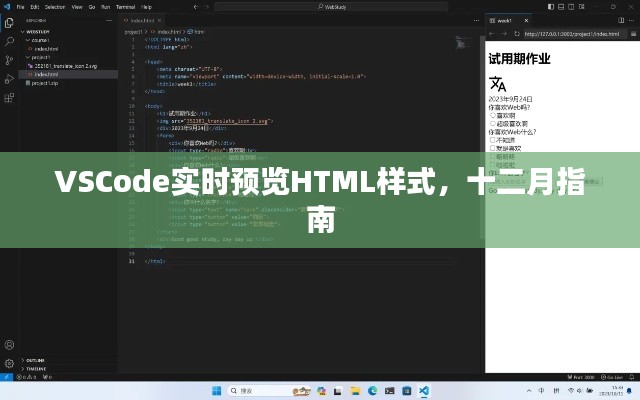This screenshot has height=400, width=640.
Task: Check the second checkbox under 你喜欢Web什么
Action: (493, 148)
